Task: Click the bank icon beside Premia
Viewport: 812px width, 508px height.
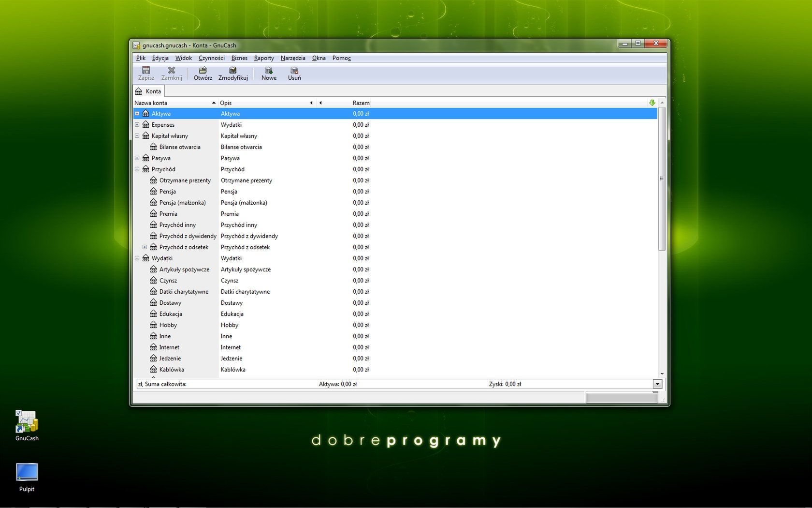Action: 153,214
